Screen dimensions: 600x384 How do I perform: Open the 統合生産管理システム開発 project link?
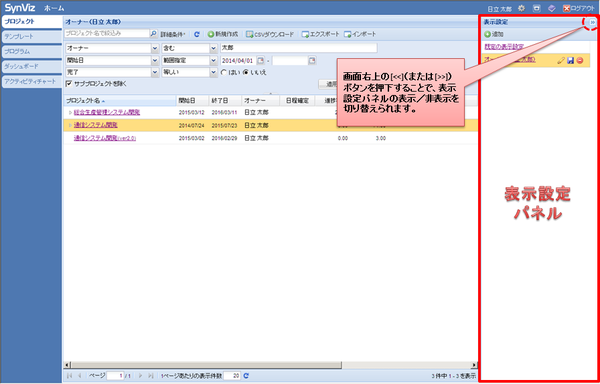point(107,112)
